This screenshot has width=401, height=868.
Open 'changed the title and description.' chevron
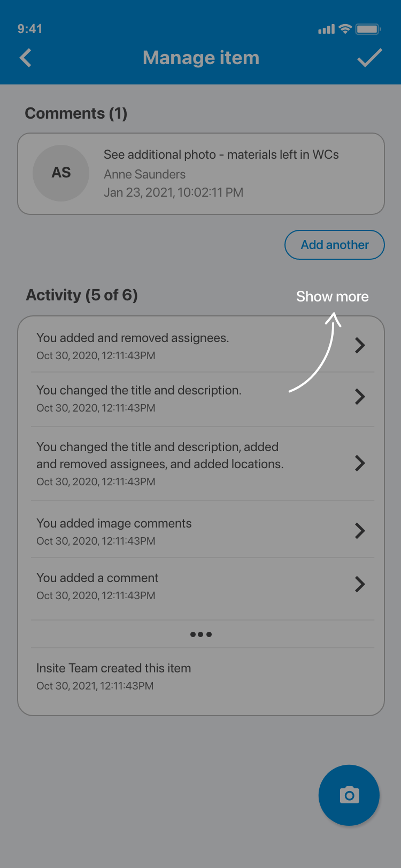pyautogui.click(x=360, y=397)
